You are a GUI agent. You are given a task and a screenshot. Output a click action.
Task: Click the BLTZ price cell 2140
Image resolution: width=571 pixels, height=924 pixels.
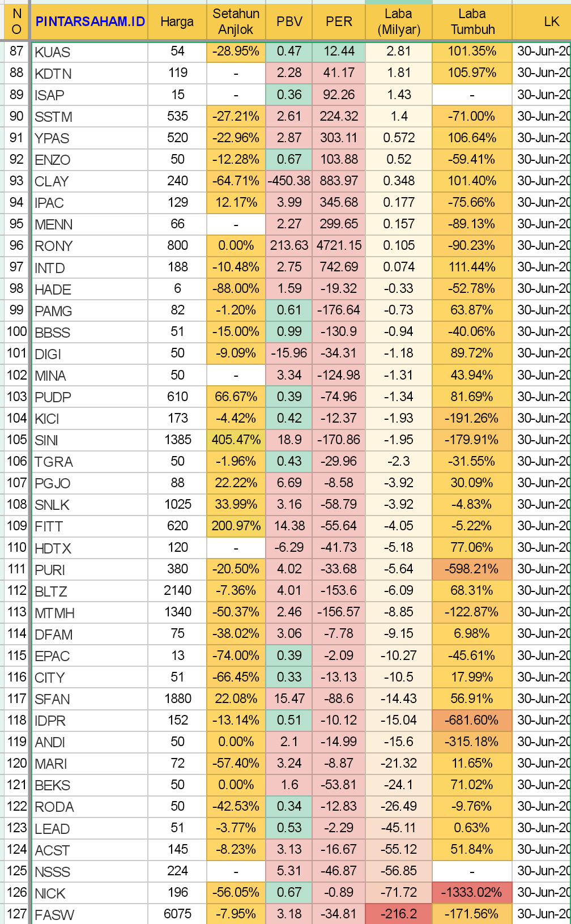pos(177,591)
